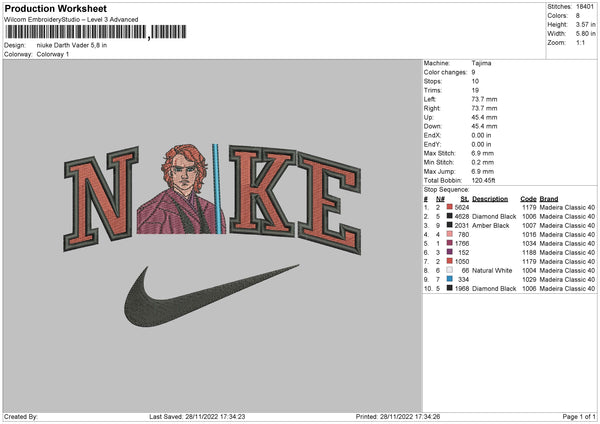
Task: Select the Colorway 1 value
Action: click(53, 54)
